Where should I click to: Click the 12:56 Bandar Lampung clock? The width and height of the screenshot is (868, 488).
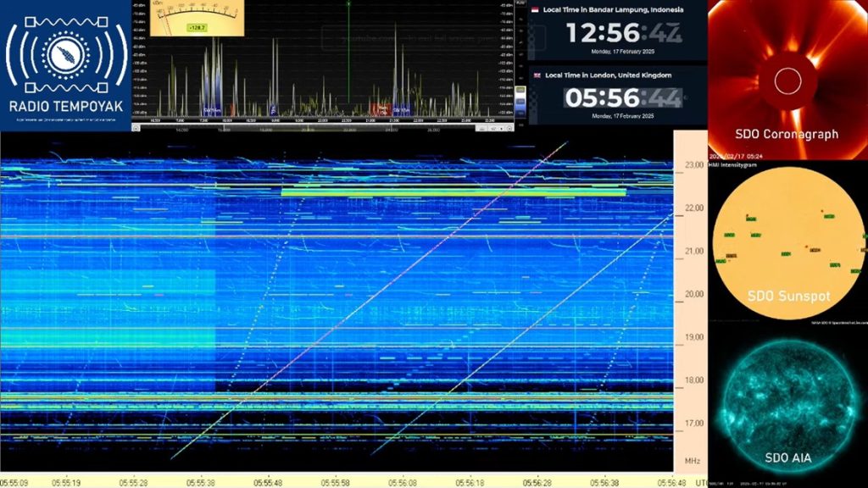tap(623, 33)
